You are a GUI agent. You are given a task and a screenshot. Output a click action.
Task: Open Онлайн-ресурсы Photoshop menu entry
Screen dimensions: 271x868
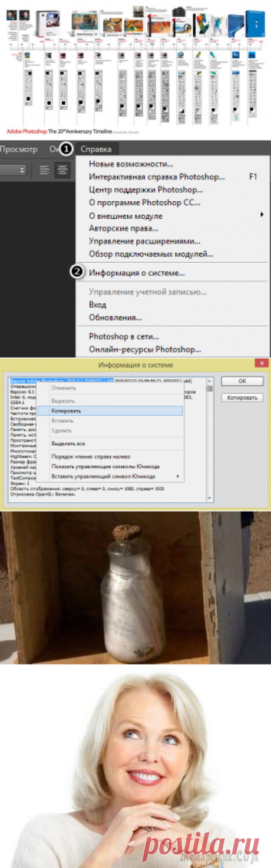[145, 349]
